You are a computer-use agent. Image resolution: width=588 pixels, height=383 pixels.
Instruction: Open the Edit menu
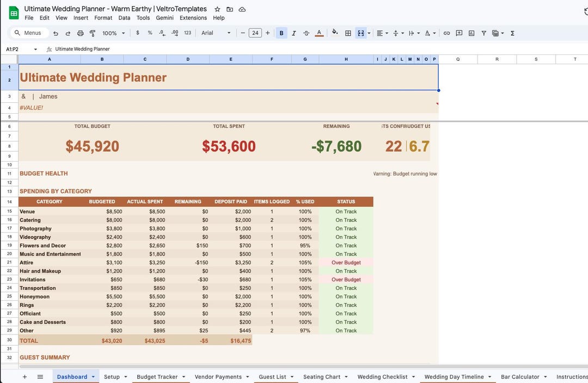coord(44,17)
